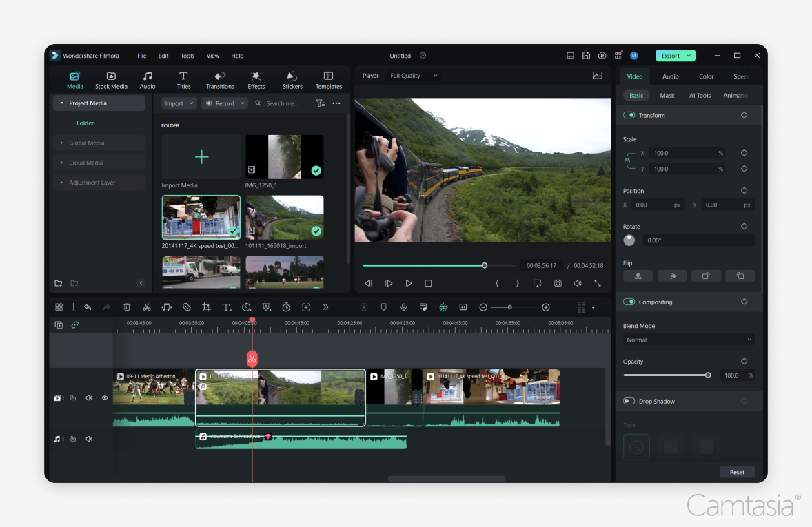This screenshot has height=527, width=812.
Task: Select the IMG_1250_1 thumbnail in Project Media
Action: (284, 156)
